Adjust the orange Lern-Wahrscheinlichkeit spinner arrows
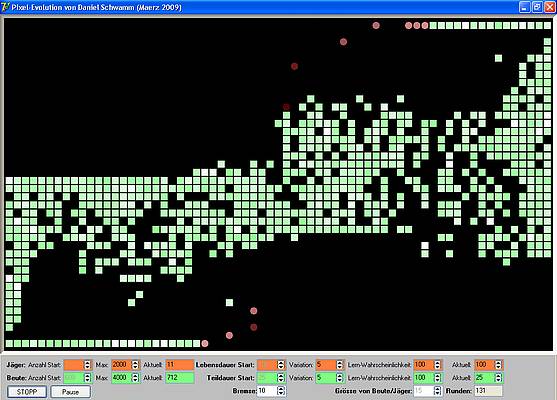This screenshot has width=557, height=400. pyautogui.click(x=437, y=365)
